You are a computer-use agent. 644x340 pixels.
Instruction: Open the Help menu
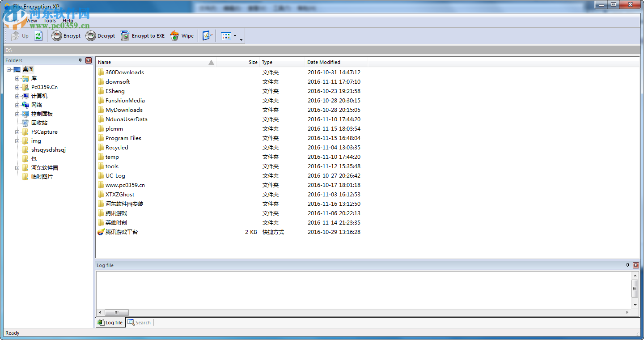pyautogui.click(x=68, y=20)
